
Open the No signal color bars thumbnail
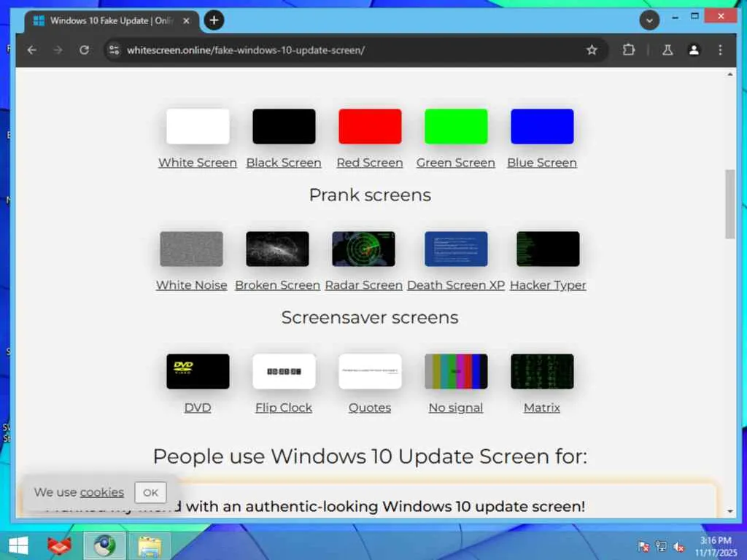456,371
